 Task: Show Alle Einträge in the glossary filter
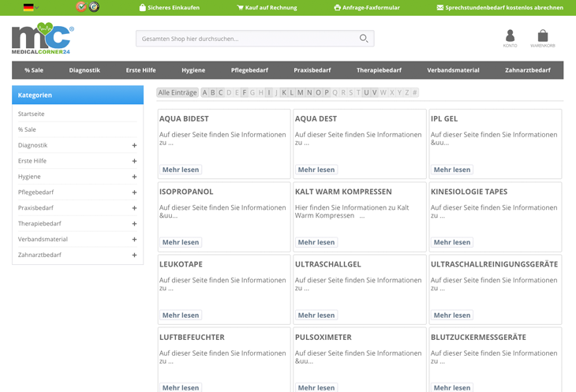(178, 92)
